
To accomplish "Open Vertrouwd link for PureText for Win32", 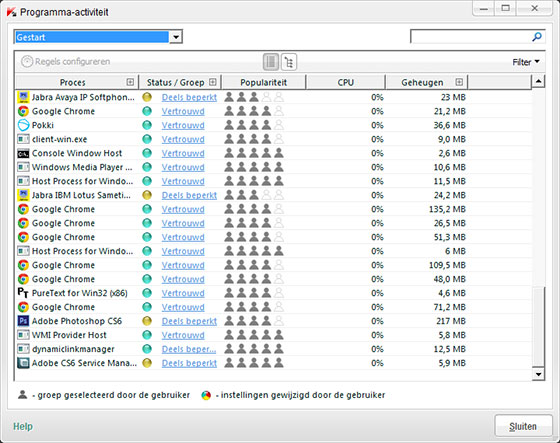I will coord(183,293).
